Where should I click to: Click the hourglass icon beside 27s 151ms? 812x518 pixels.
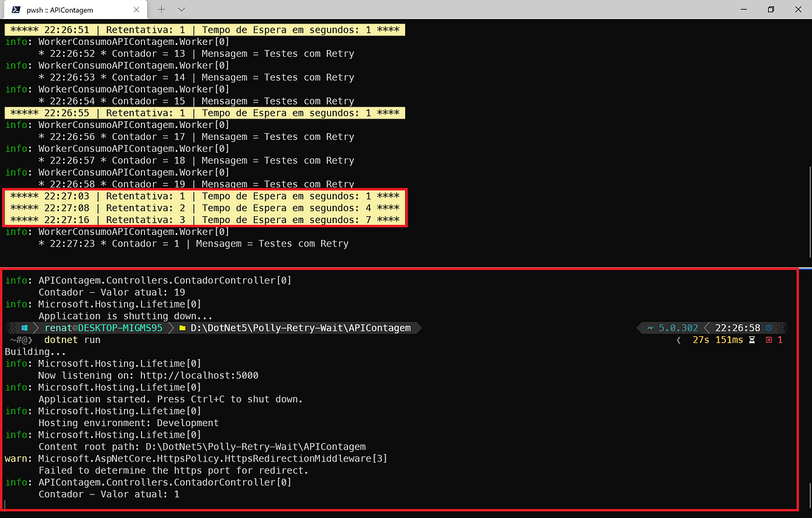(751, 339)
